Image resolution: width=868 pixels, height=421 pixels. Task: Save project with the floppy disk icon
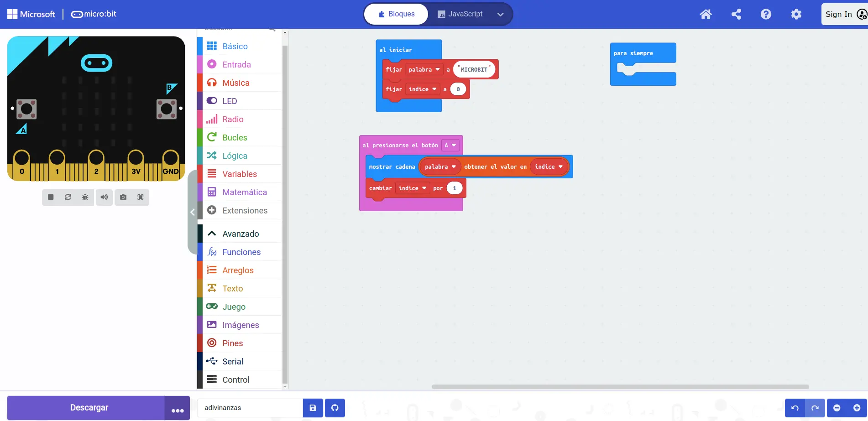(313, 408)
